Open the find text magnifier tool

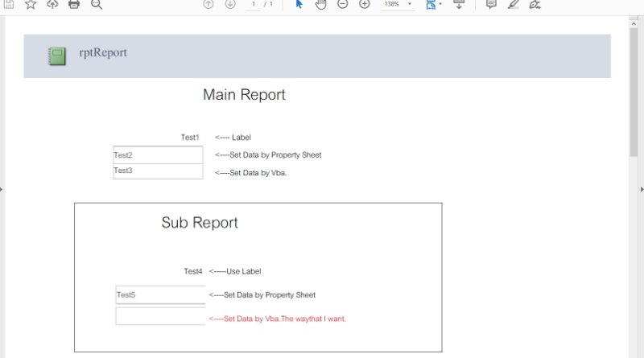tap(97, 4)
